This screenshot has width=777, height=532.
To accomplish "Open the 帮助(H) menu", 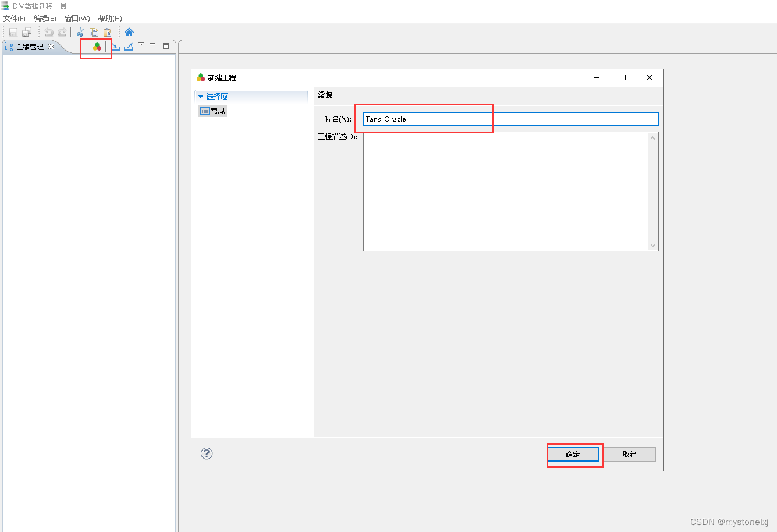I will tap(110, 19).
